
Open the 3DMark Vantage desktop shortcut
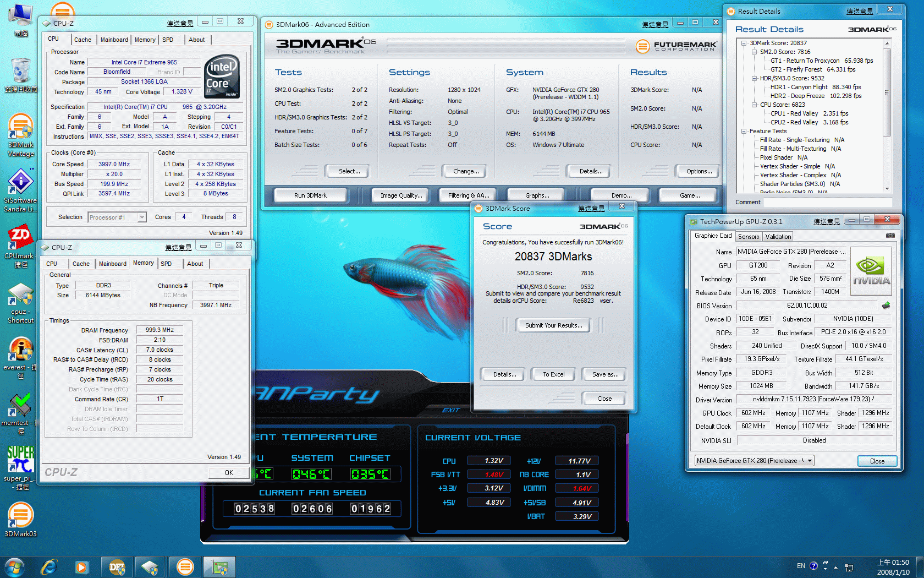click(20, 135)
